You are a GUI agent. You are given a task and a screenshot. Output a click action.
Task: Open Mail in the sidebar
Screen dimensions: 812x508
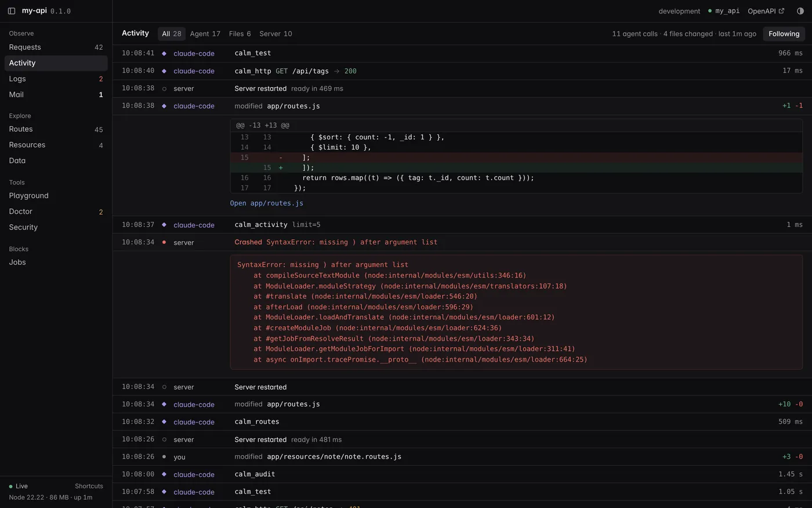pos(56,94)
